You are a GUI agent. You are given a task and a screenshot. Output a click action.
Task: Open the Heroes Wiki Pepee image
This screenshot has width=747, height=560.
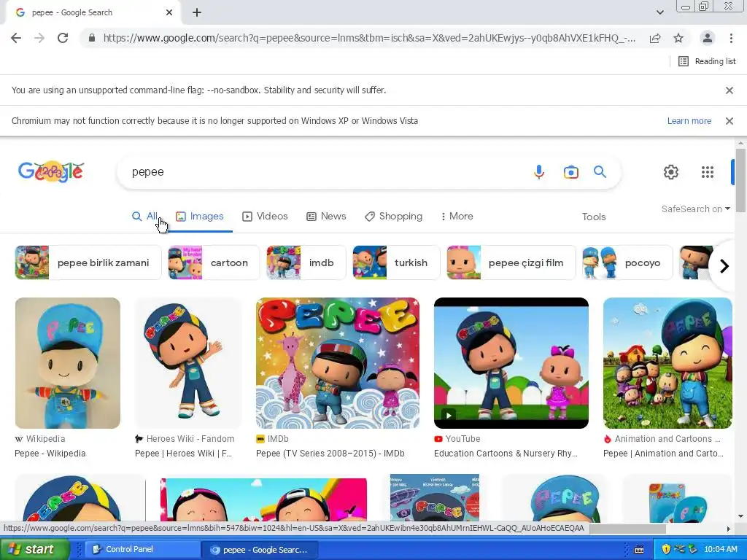(x=188, y=363)
